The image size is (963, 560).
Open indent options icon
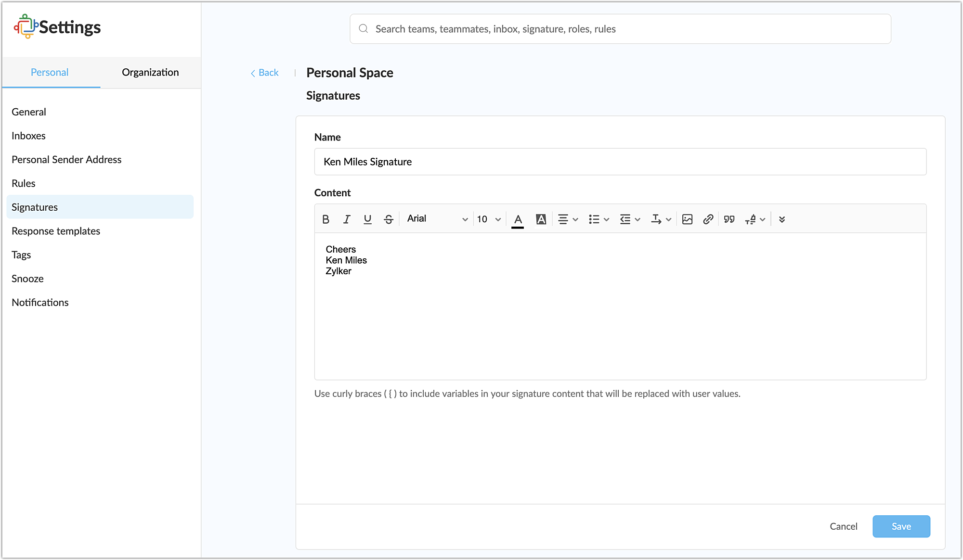click(630, 219)
